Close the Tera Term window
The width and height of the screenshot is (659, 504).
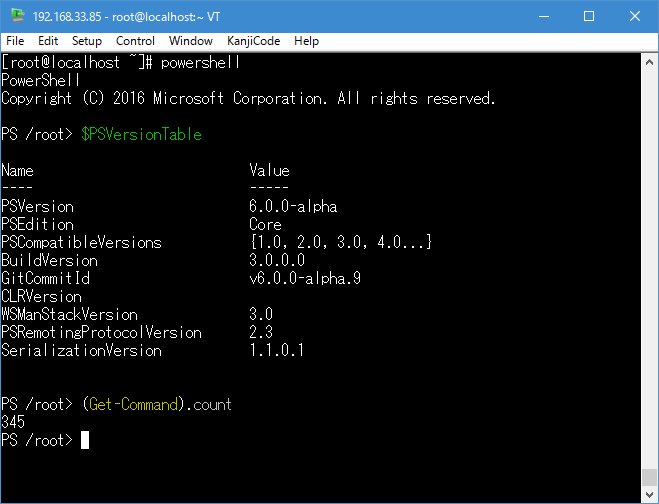[x=635, y=16]
